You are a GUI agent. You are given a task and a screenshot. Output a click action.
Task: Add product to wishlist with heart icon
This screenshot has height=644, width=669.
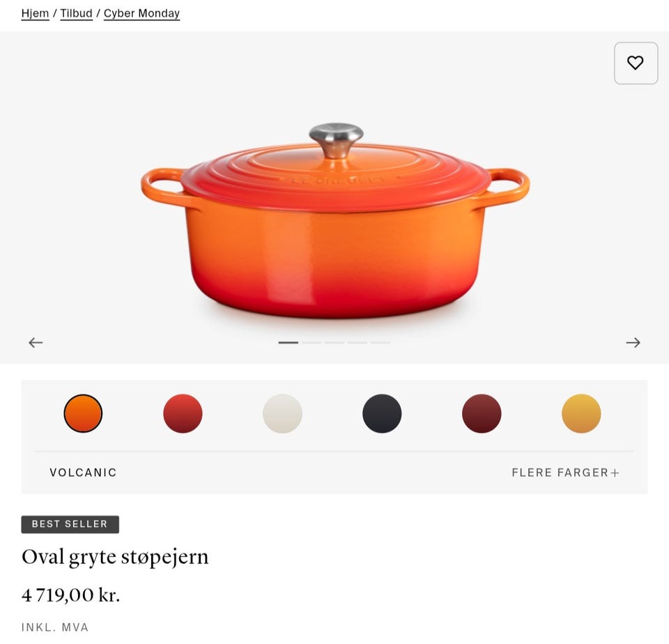[x=636, y=63]
